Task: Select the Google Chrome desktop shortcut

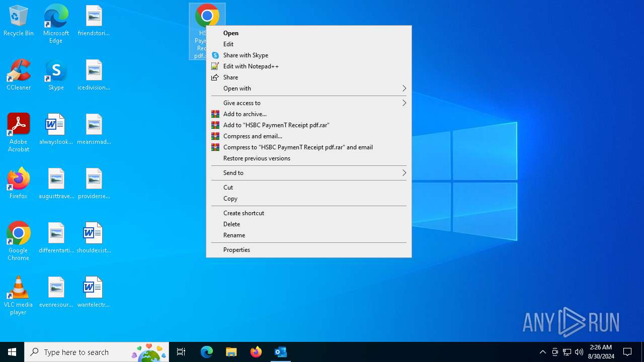Action: (19, 241)
